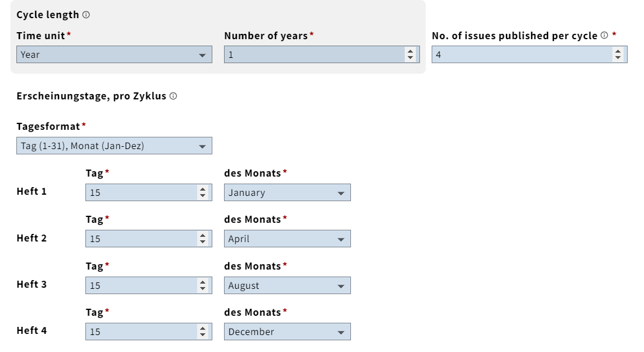The width and height of the screenshot is (644, 352).
Task: Click info icon beside Cycle length
Action: coord(86,15)
